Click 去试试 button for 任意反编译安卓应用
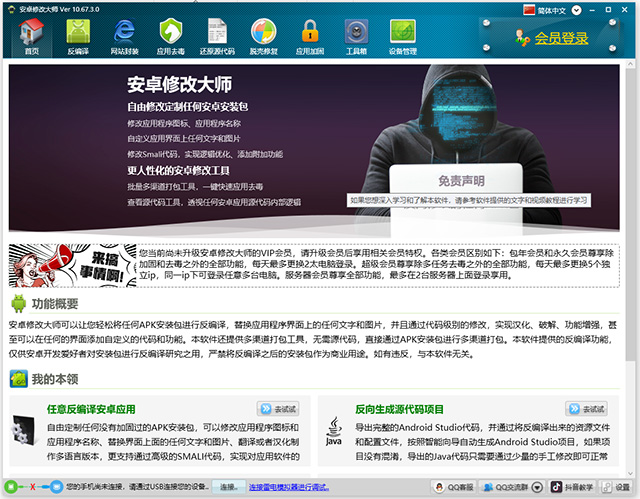The image size is (640, 499). pyautogui.click(x=278, y=408)
